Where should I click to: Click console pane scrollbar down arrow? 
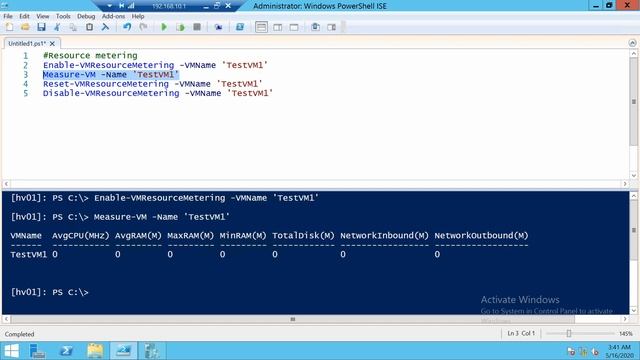pyautogui.click(x=633, y=311)
